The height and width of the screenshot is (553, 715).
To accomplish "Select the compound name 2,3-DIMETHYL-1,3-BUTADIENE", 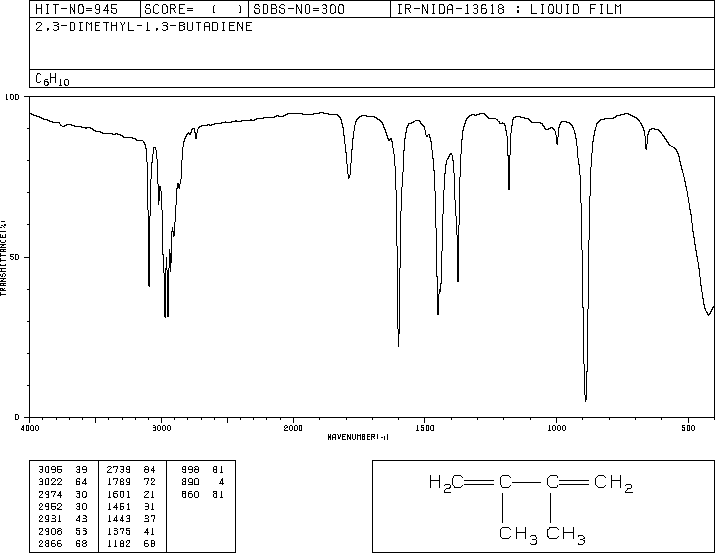I will tap(144, 26).
